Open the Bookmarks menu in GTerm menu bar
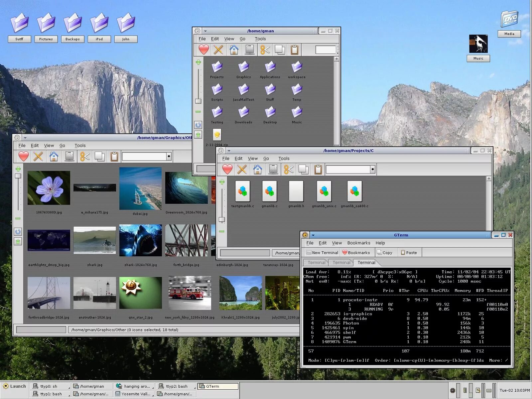Viewport: 532px width, 399px height. (358, 243)
